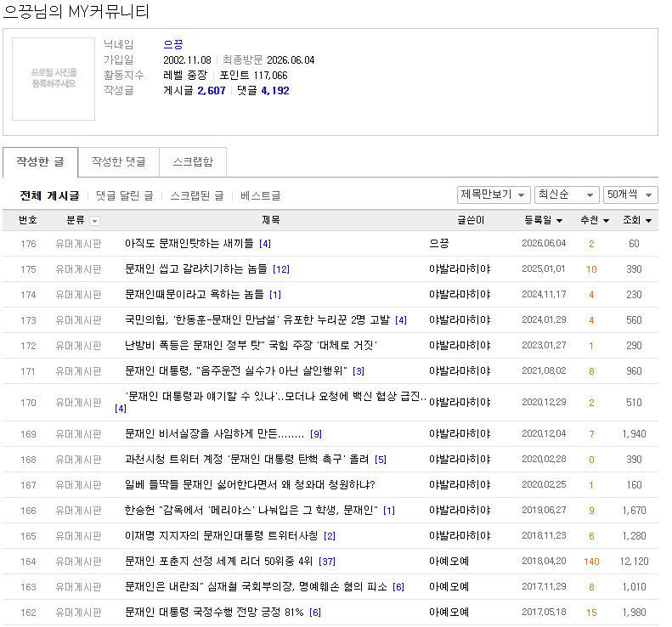Sort by 등록일 column
This screenshot has width=672, height=627.
544,220
